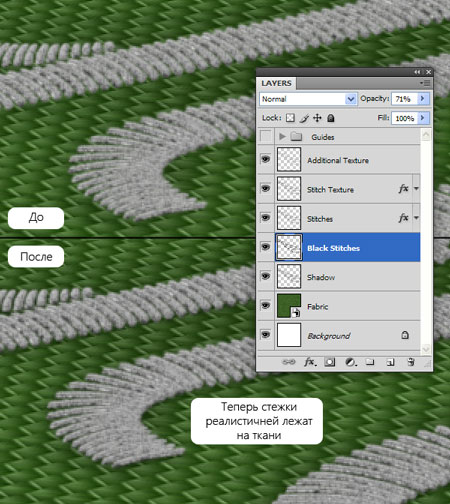Lock all padlock icon

coord(331,118)
